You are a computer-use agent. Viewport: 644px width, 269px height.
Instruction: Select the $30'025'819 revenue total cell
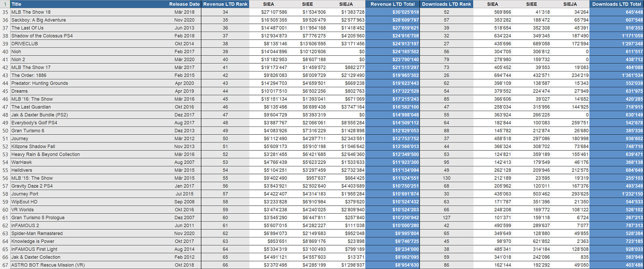tap(392, 12)
